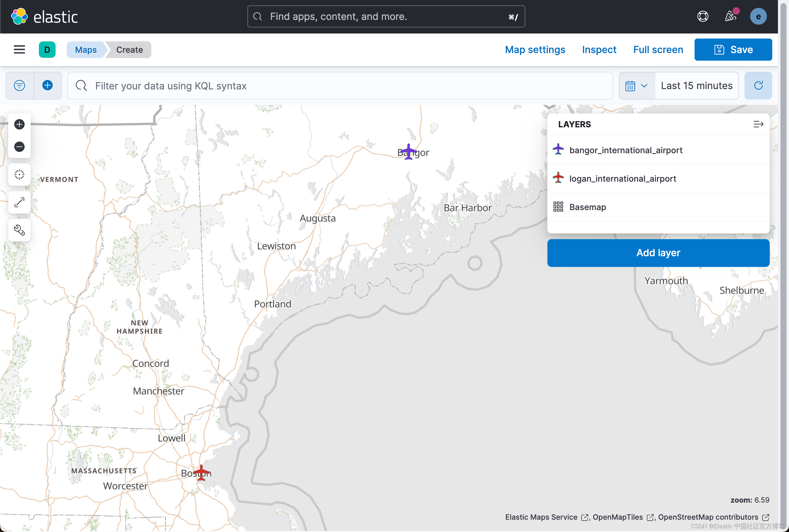Open Map settings
Screen dimensions: 789x532
pyautogui.click(x=535, y=50)
